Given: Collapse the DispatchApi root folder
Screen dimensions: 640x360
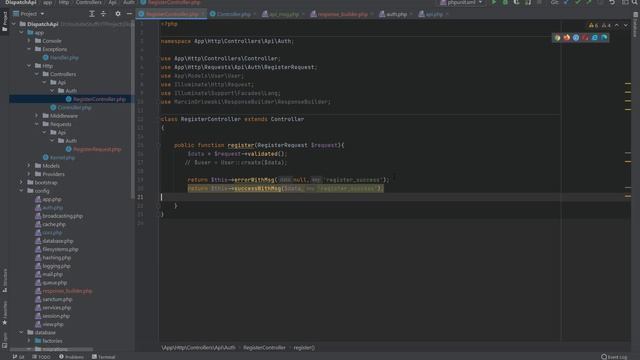Looking at the screenshot, I should (x=14, y=24).
